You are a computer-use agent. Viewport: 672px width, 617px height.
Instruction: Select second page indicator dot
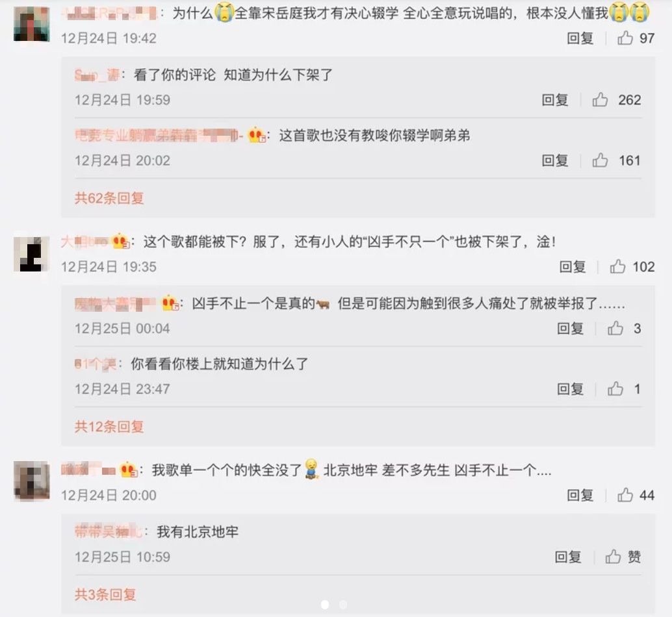(343, 605)
